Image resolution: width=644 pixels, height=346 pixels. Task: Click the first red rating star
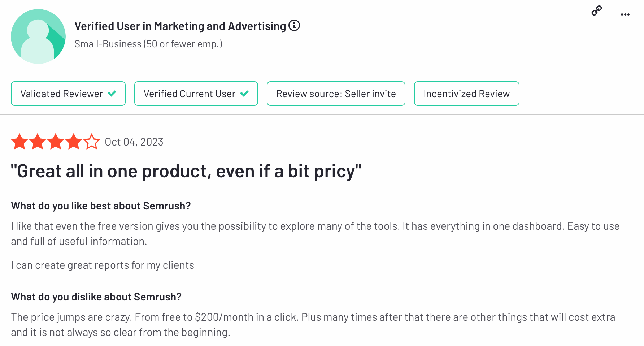coord(19,142)
